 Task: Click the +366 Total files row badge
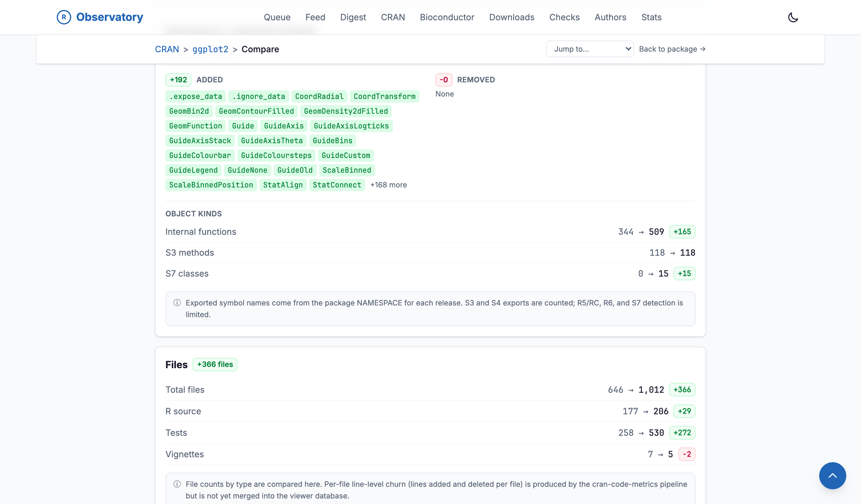(x=682, y=389)
